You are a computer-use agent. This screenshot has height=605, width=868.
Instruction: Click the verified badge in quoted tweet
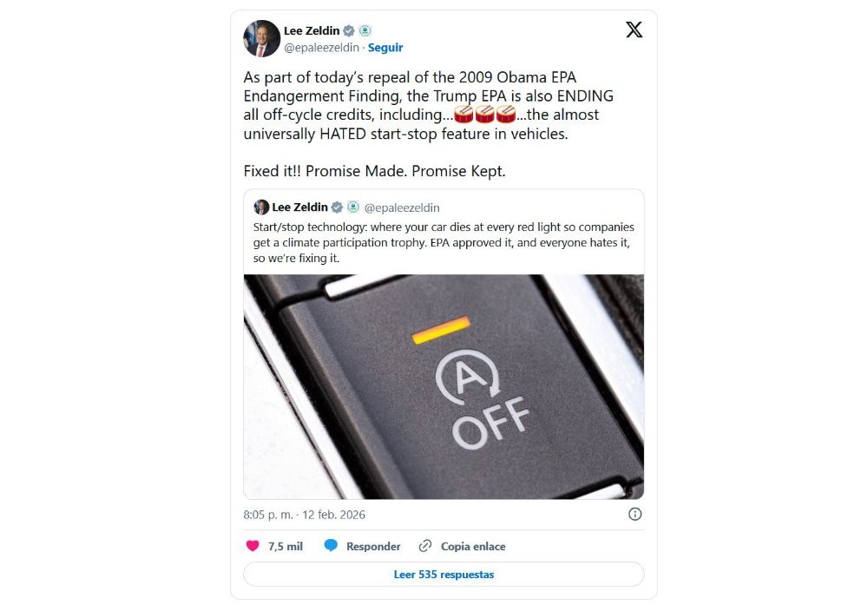[x=337, y=207]
